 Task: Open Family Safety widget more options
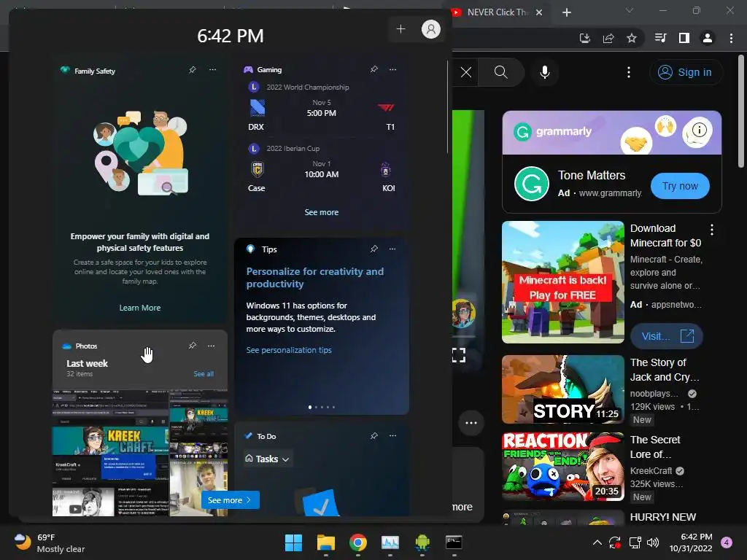coord(212,70)
